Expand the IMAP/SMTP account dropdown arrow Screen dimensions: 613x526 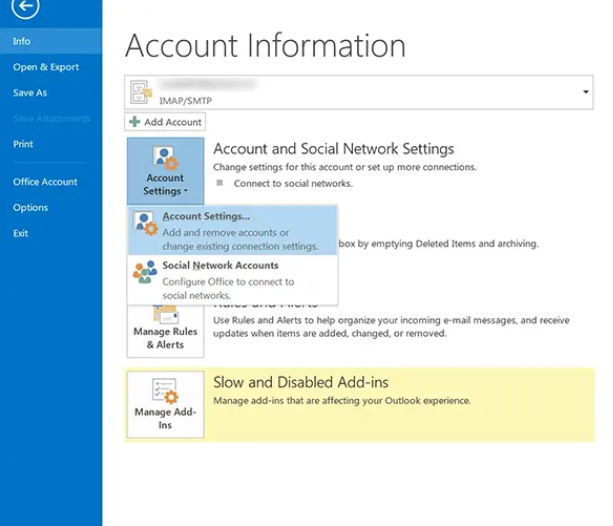pos(586,92)
